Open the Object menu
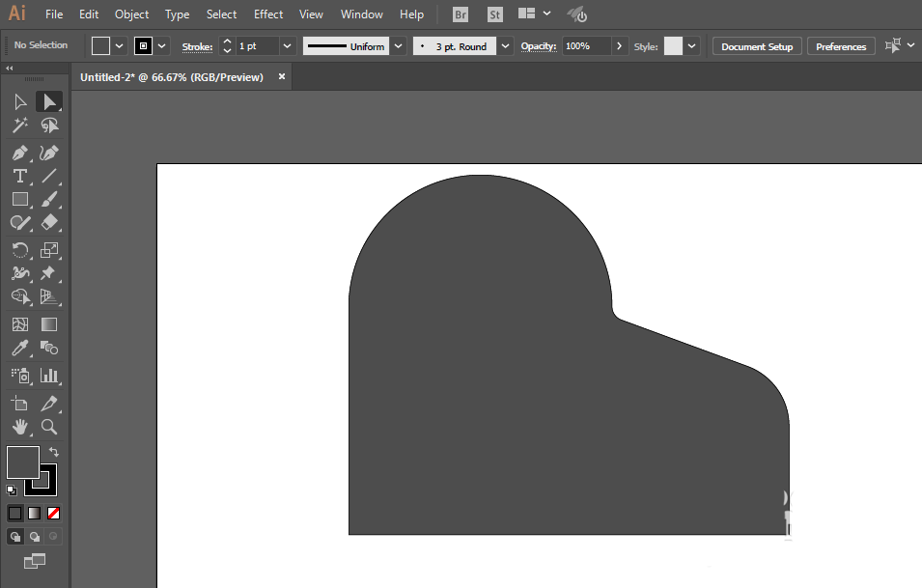The width and height of the screenshot is (922, 588). tap(131, 14)
